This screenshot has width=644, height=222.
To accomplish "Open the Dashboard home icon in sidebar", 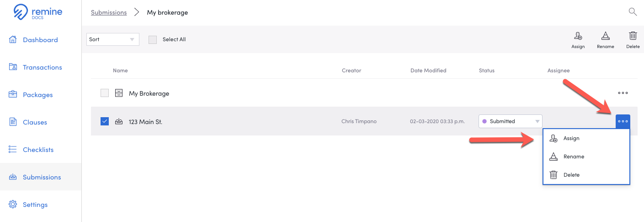I will click(x=13, y=39).
